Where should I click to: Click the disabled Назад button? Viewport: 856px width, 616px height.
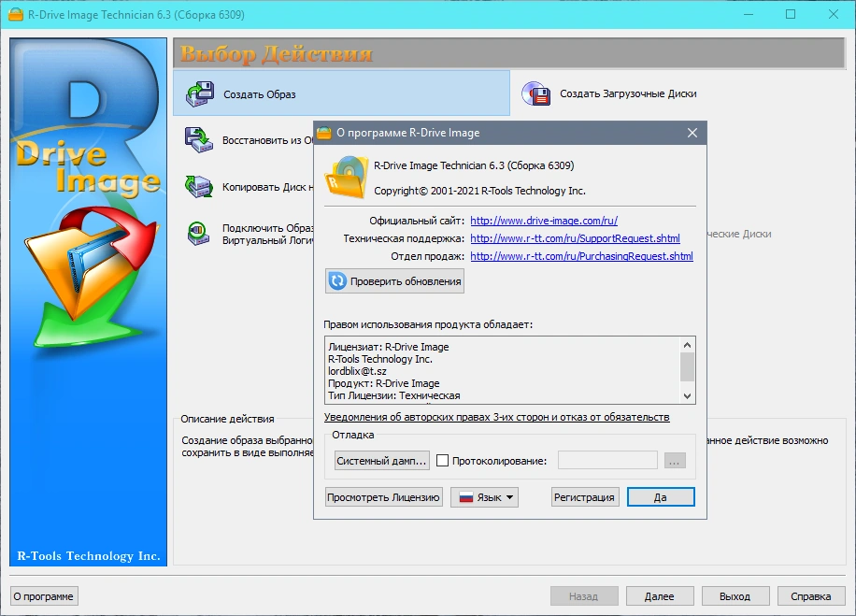[583, 596]
